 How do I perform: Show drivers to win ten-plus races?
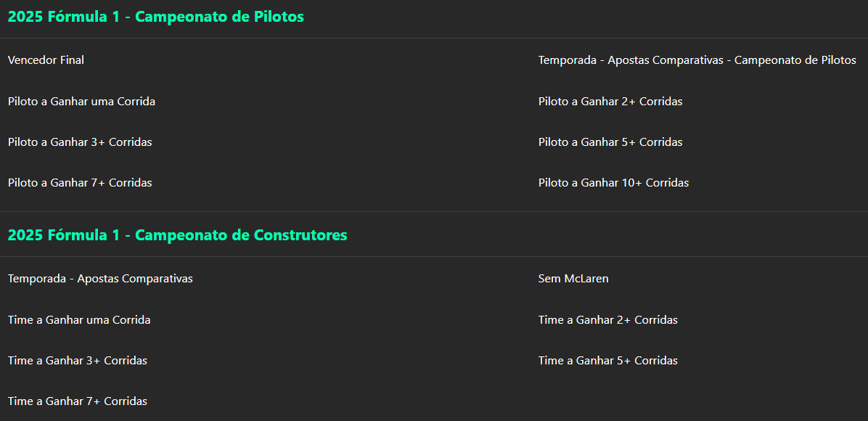click(x=613, y=183)
